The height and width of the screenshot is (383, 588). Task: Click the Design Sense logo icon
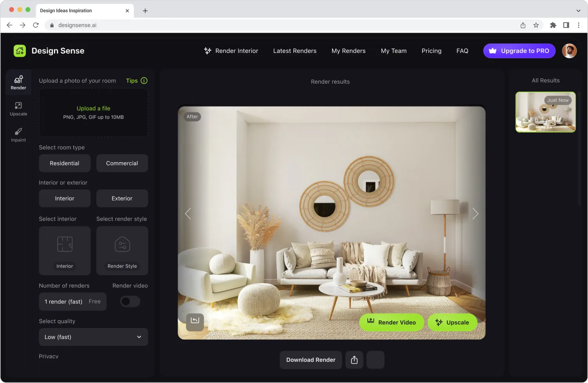[x=20, y=51]
